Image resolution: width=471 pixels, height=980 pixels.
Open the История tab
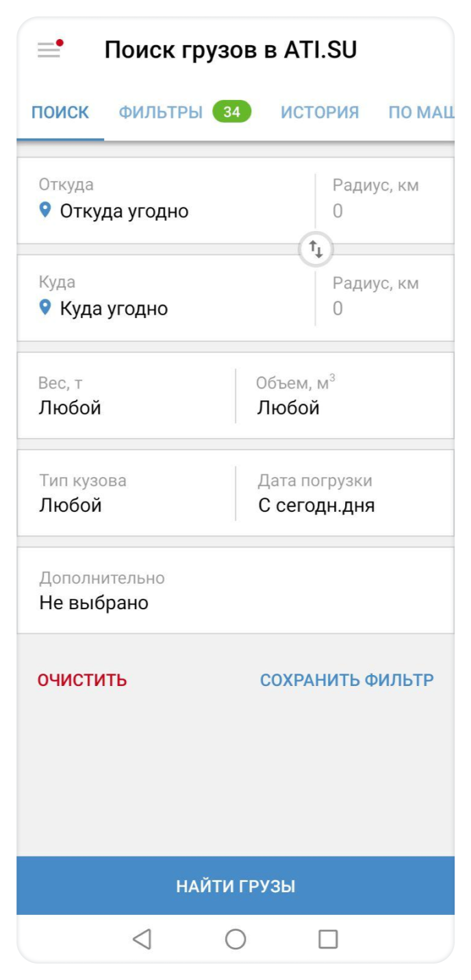coord(320,112)
